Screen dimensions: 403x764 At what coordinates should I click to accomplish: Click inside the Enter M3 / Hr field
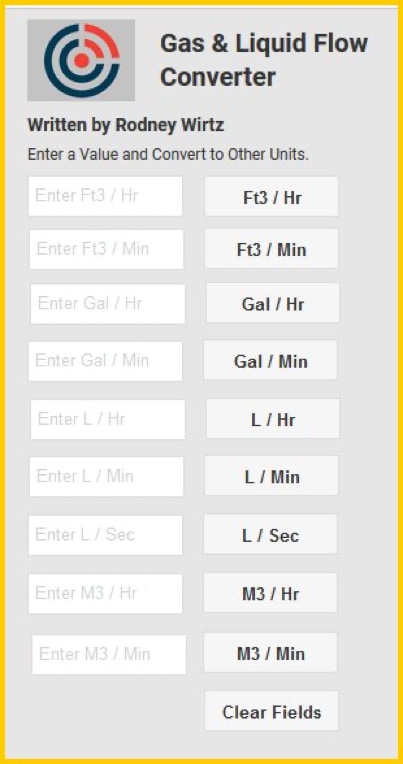(x=105, y=593)
